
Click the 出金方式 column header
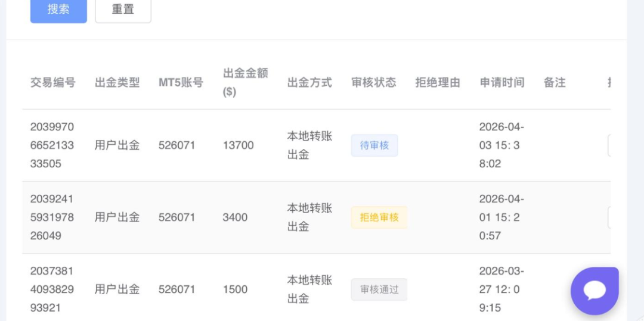coord(309,82)
